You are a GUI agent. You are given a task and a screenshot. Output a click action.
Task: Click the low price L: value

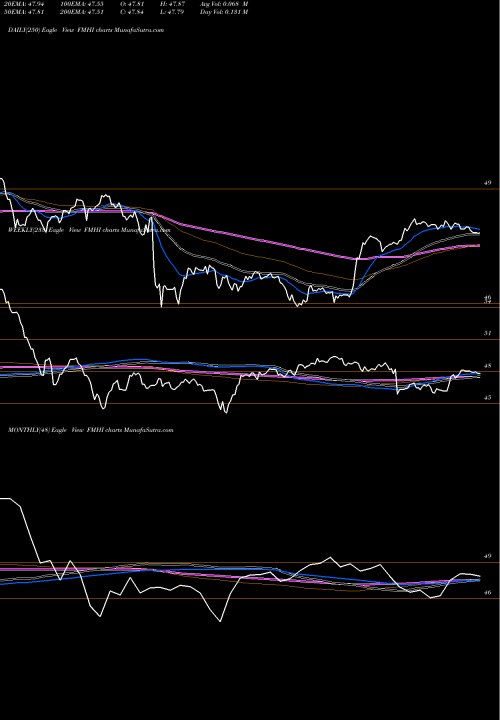tap(173, 12)
